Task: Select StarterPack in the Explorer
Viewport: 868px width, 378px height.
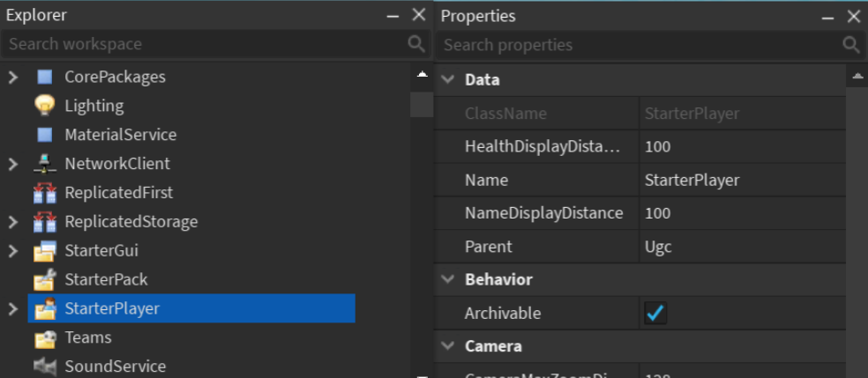Action: [x=106, y=279]
